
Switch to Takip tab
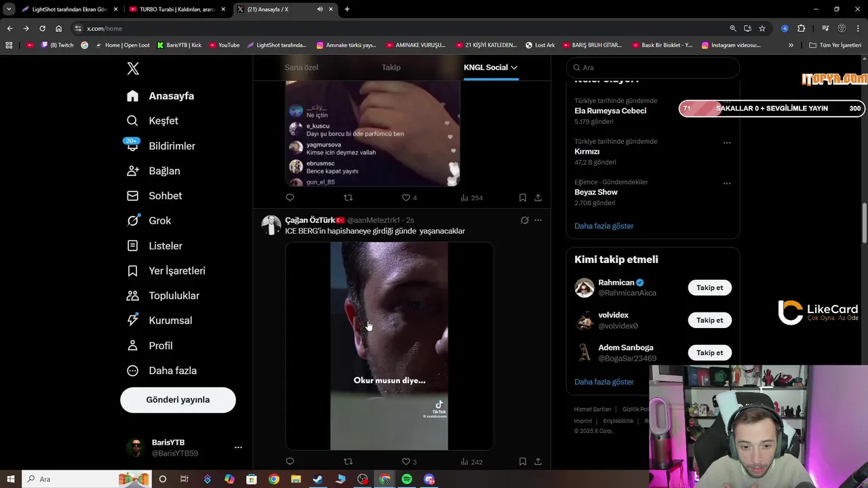click(x=391, y=67)
